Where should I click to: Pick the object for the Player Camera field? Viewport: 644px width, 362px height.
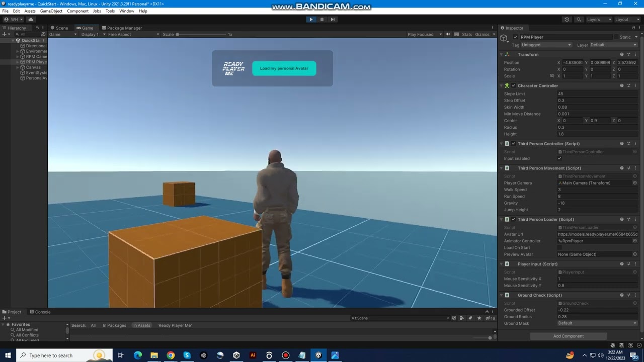(635, 183)
